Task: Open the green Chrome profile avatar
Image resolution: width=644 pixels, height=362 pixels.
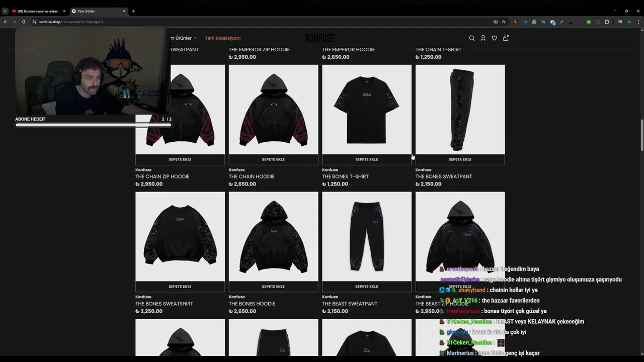Action: tap(629, 22)
